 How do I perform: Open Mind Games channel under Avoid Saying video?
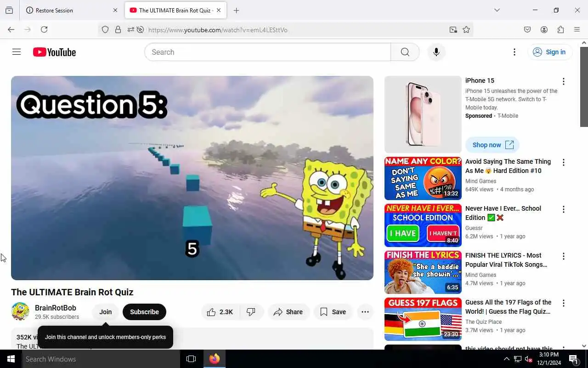481,181
